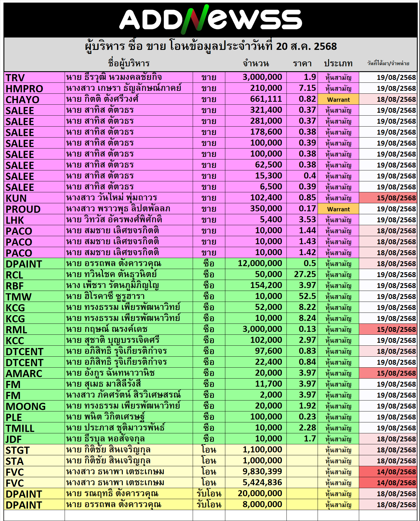Click the 6,500 amount cell

tap(256, 187)
